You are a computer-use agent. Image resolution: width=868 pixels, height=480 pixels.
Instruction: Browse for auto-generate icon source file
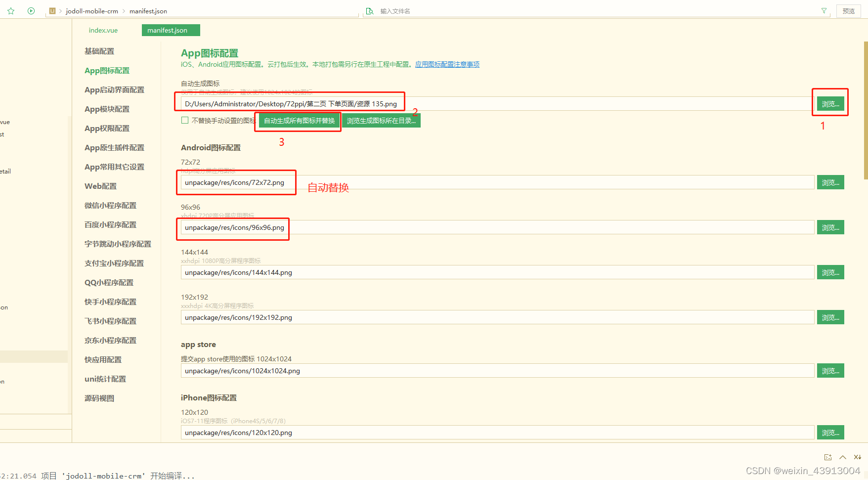(830, 104)
